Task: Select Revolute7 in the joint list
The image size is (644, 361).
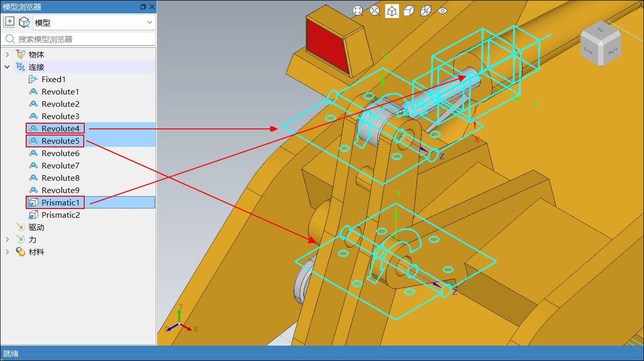Action: tap(60, 165)
